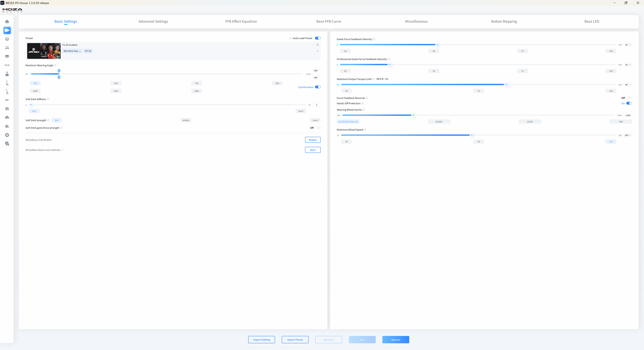
Task: Click the cloud upload sidebar icon
Action: 7,117
